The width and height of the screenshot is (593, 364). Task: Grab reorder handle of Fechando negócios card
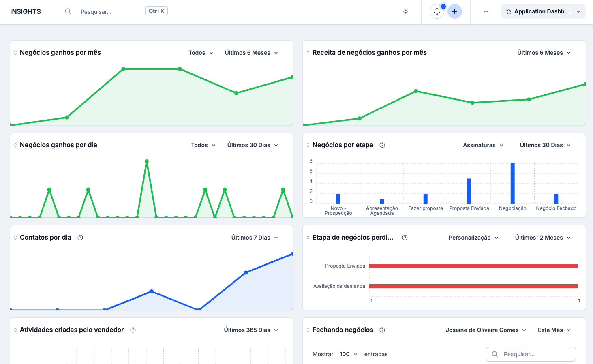point(308,330)
